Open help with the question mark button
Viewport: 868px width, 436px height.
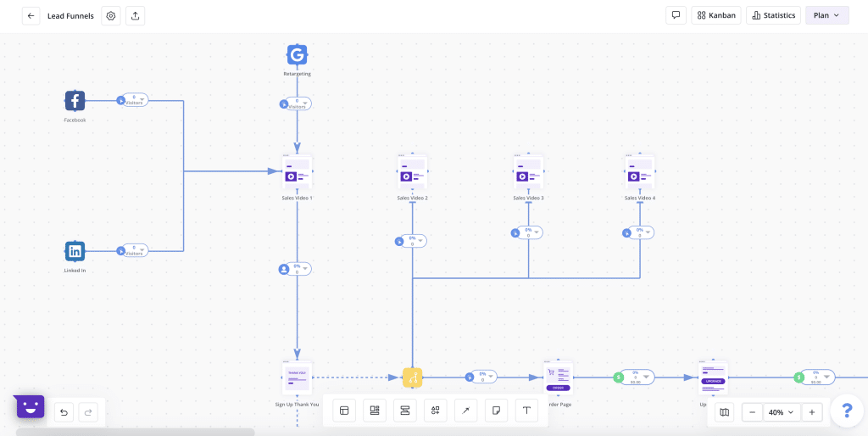(x=847, y=411)
